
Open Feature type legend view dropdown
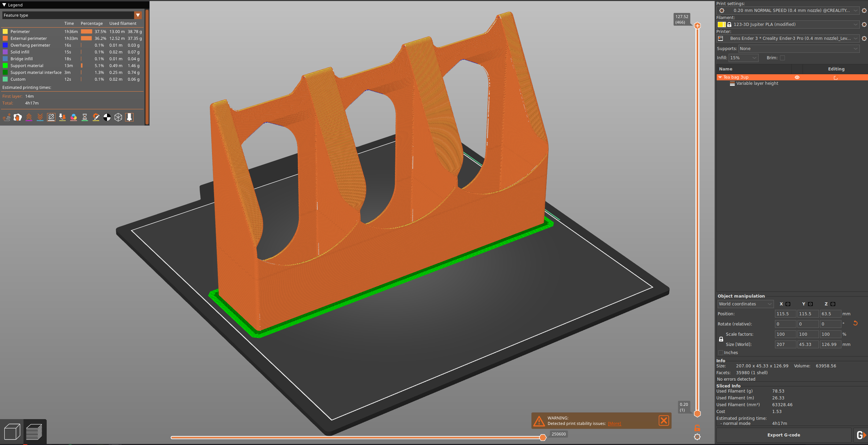pyautogui.click(x=72, y=15)
